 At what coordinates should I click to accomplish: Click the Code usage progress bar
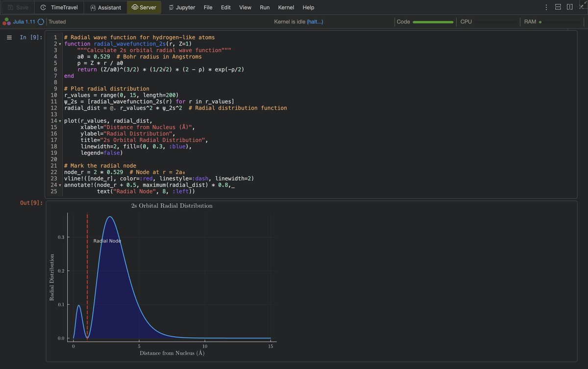tap(433, 22)
